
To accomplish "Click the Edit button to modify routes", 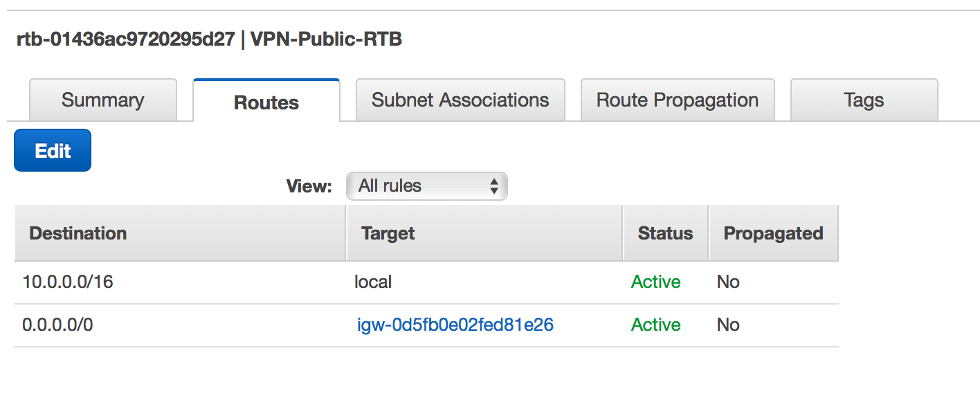I will point(52,150).
